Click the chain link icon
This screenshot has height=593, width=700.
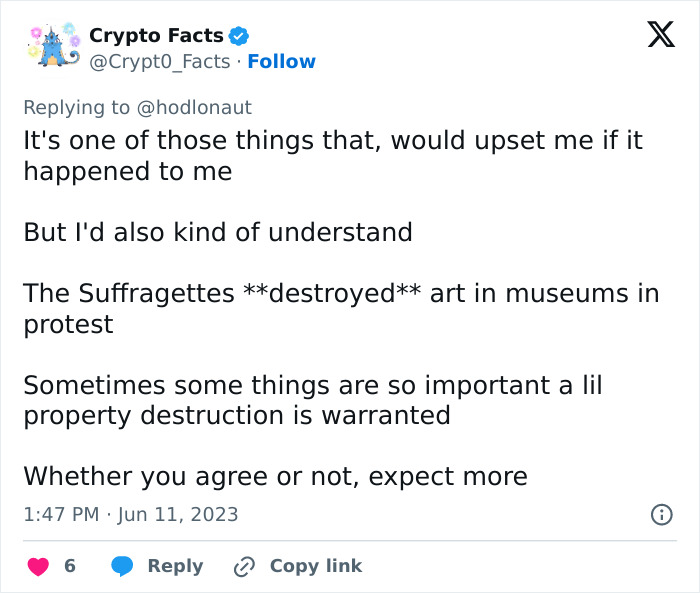click(x=244, y=566)
